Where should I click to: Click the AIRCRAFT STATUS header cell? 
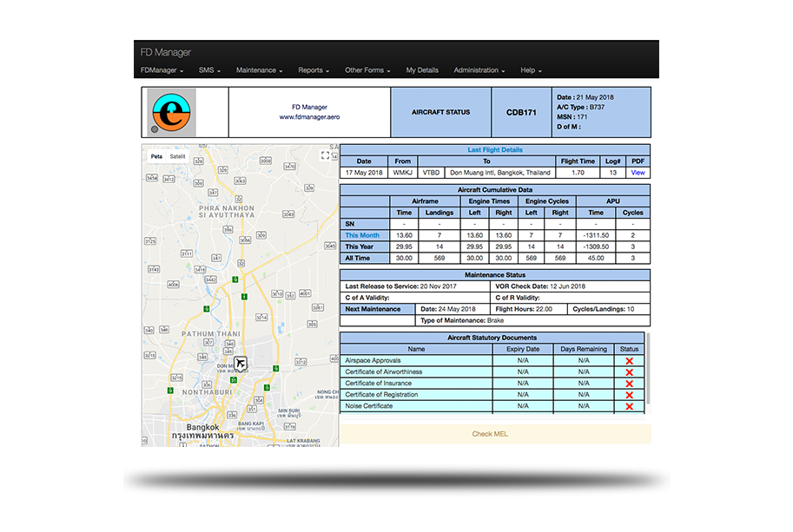click(440, 112)
